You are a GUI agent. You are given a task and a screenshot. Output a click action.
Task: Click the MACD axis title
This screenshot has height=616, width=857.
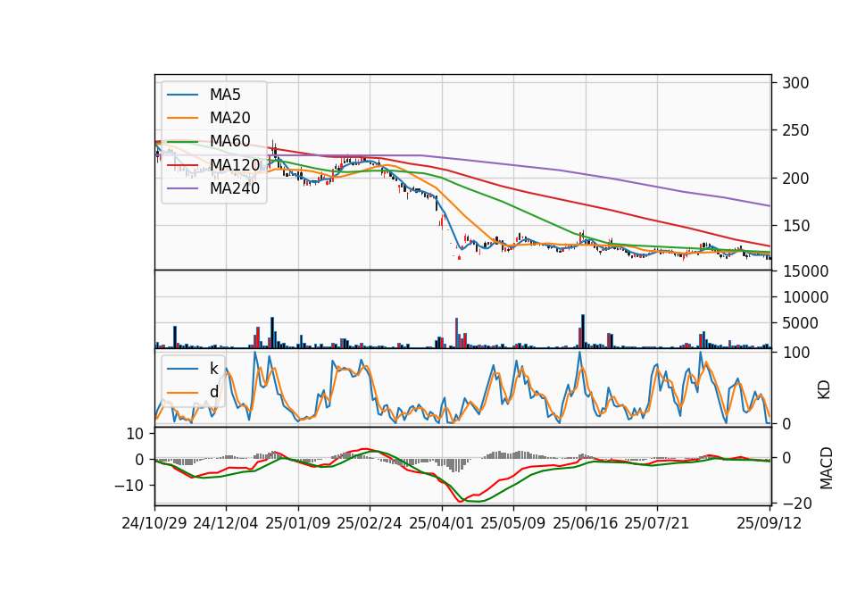click(827, 468)
